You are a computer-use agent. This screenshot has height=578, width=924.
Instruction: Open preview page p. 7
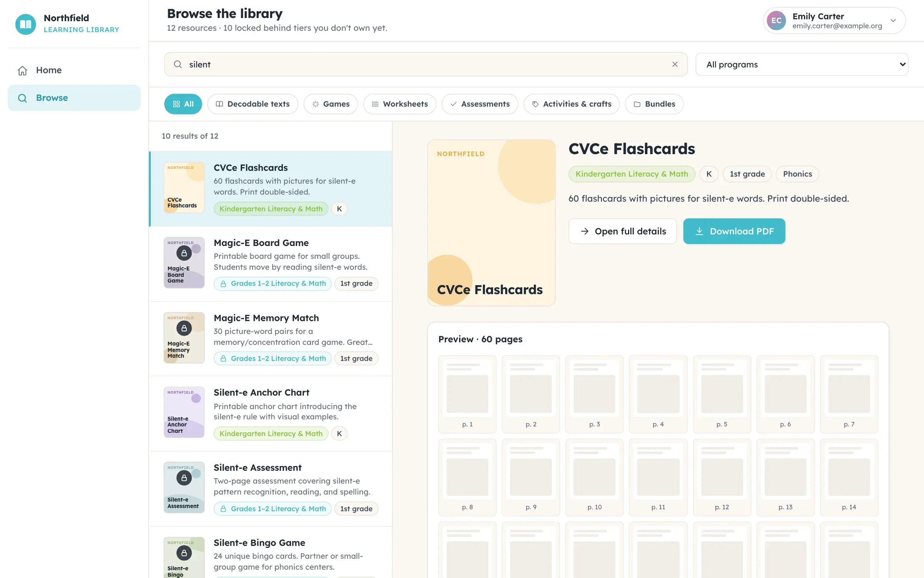(x=849, y=394)
